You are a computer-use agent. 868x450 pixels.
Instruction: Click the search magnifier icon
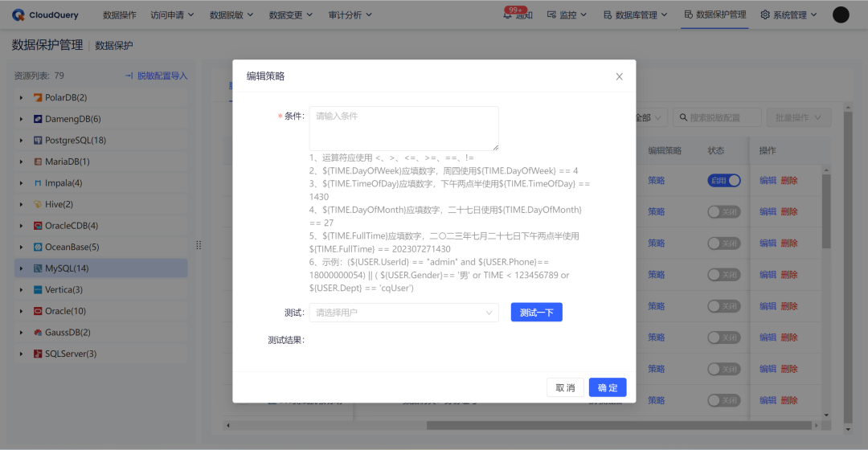[683, 117]
